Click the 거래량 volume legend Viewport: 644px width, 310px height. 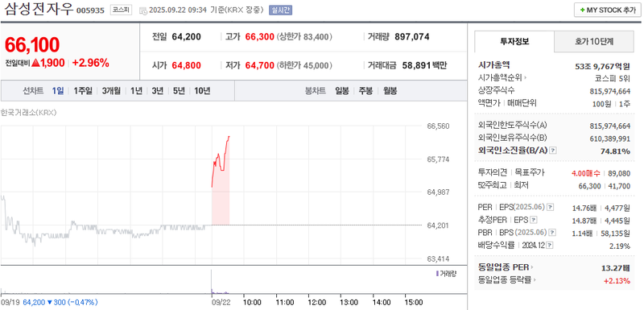point(446,274)
